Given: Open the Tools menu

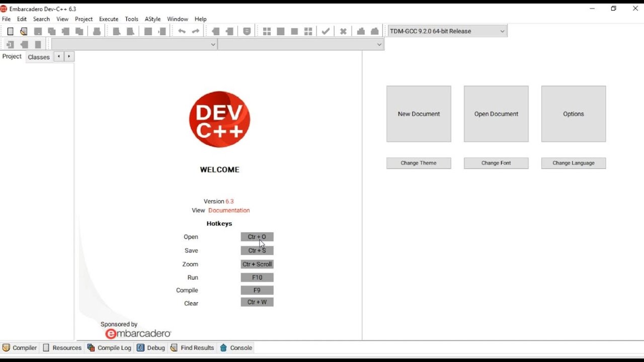Looking at the screenshot, I should point(131,19).
